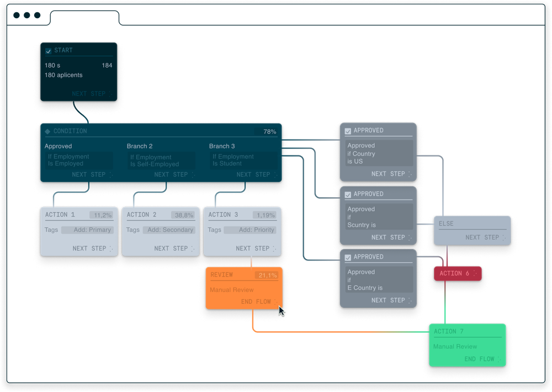
Task: Select 'If Employment Is Self-Employed' condition field
Action: click(x=161, y=160)
